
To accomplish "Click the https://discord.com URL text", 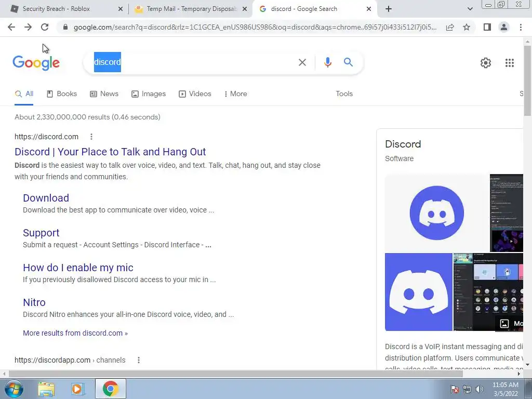I will [46, 137].
